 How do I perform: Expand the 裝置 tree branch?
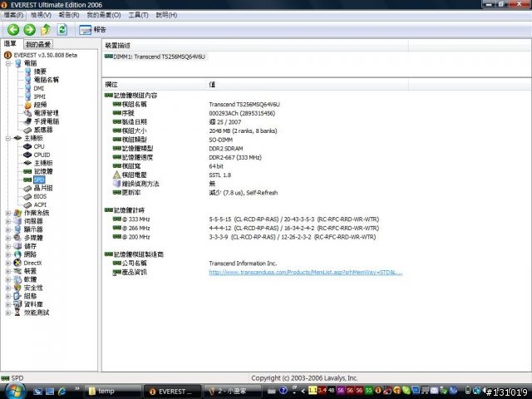(8, 271)
